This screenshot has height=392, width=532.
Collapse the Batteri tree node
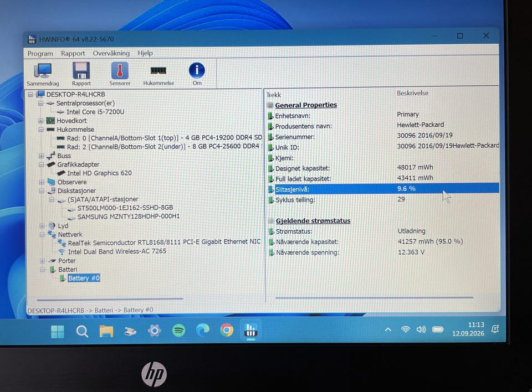42,270
